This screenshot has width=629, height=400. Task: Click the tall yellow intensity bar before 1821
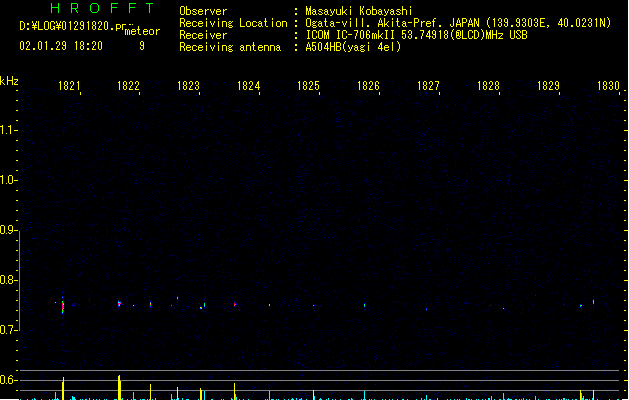[63, 388]
